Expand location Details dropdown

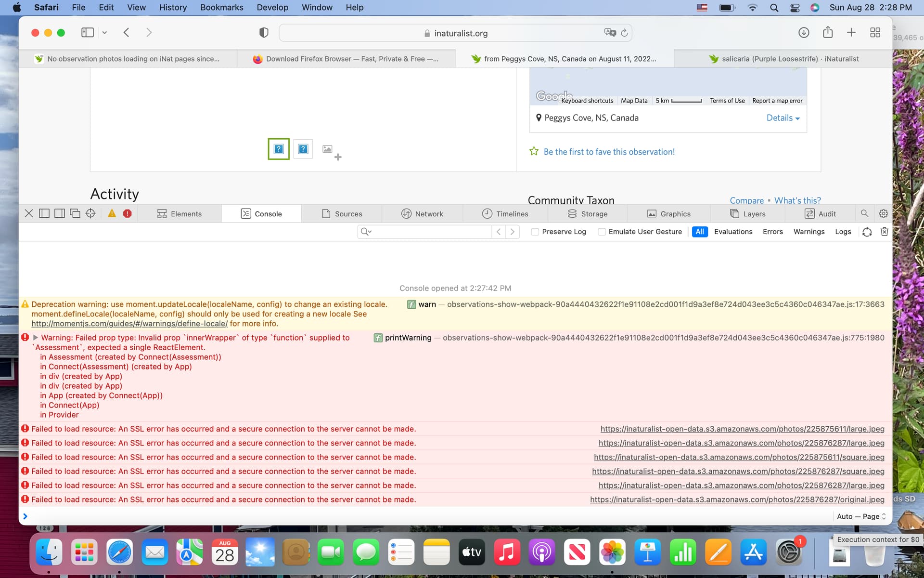783,118
